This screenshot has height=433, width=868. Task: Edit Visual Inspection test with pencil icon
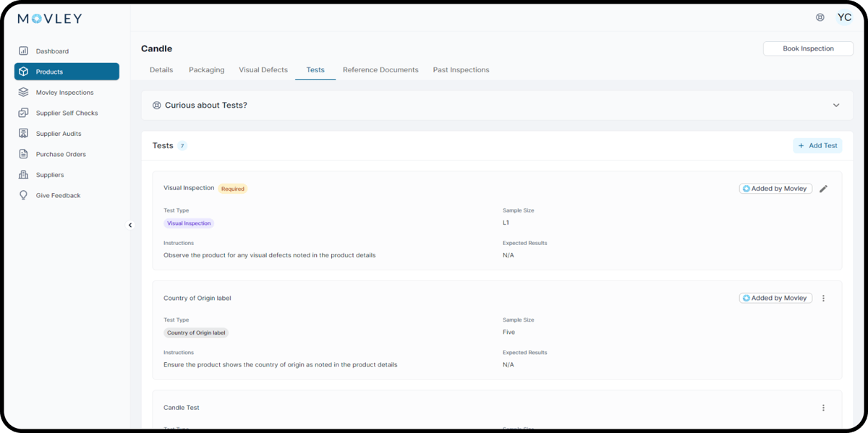pyautogui.click(x=823, y=189)
